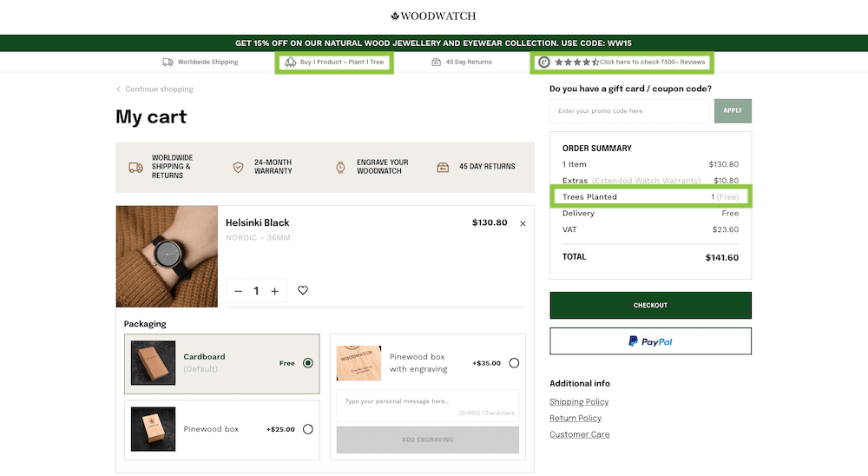This screenshot has height=476, width=868.
Task: Click the review stars rating icon
Action: coord(577,62)
